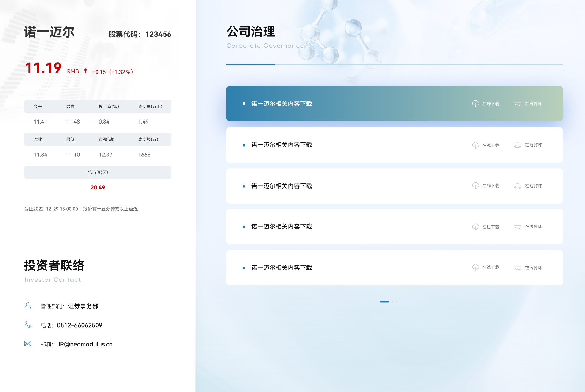Open the third row's 诺一迈尔相关内容下载 title

tap(281, 186)
